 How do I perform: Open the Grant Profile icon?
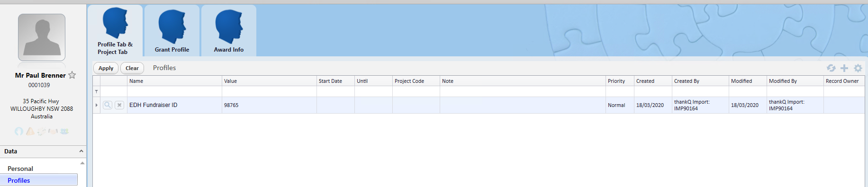click(172, 31)
